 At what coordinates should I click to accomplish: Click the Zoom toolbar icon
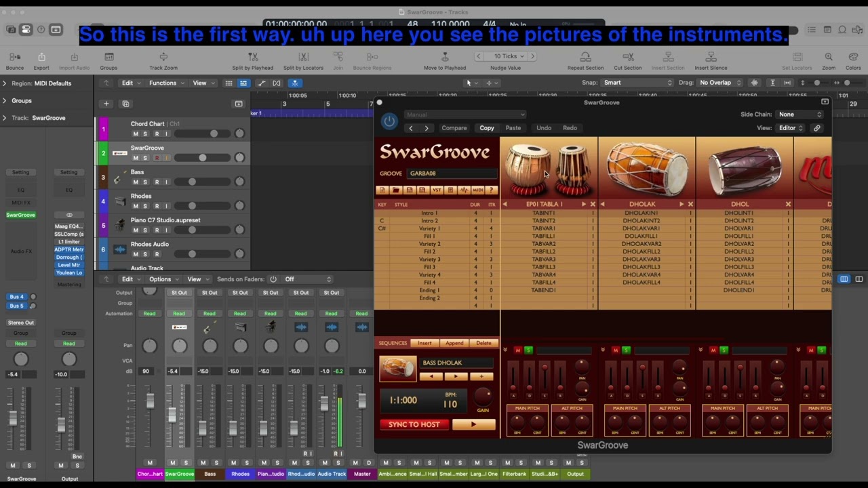tap(829, 57)
